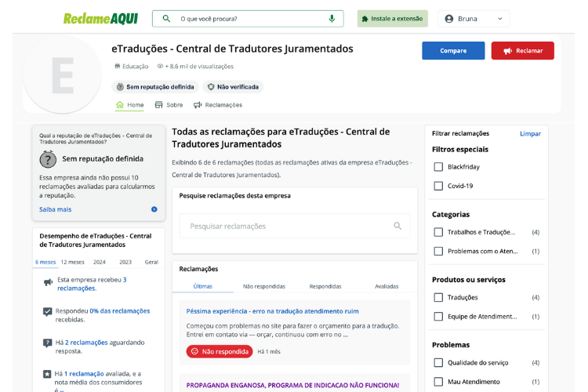Click the Não respondida status badge
588x392 pixels.
click(220, 351)
